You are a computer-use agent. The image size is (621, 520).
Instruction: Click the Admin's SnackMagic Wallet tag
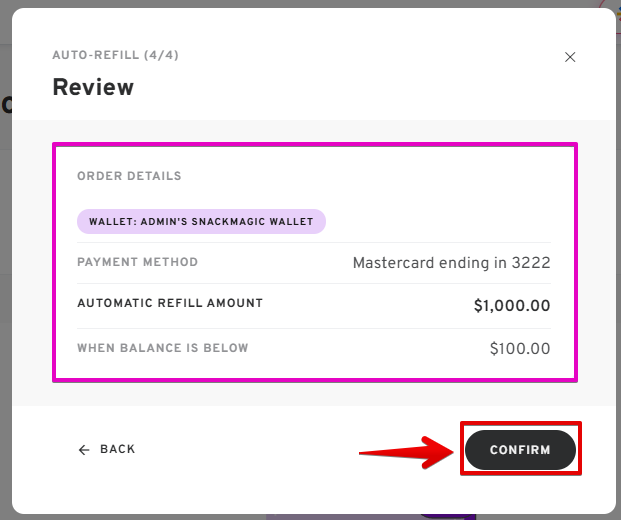coord(201,222)
